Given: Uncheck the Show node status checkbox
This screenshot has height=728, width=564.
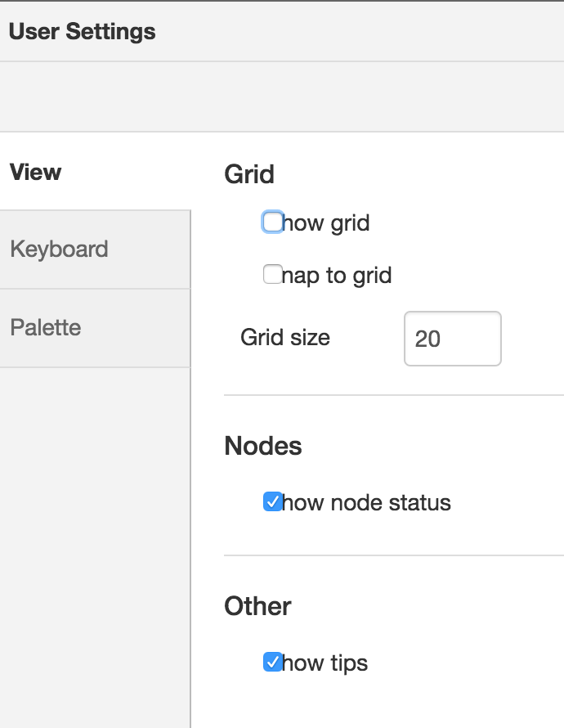Looking at the screenshot, I should coord(272,501).
